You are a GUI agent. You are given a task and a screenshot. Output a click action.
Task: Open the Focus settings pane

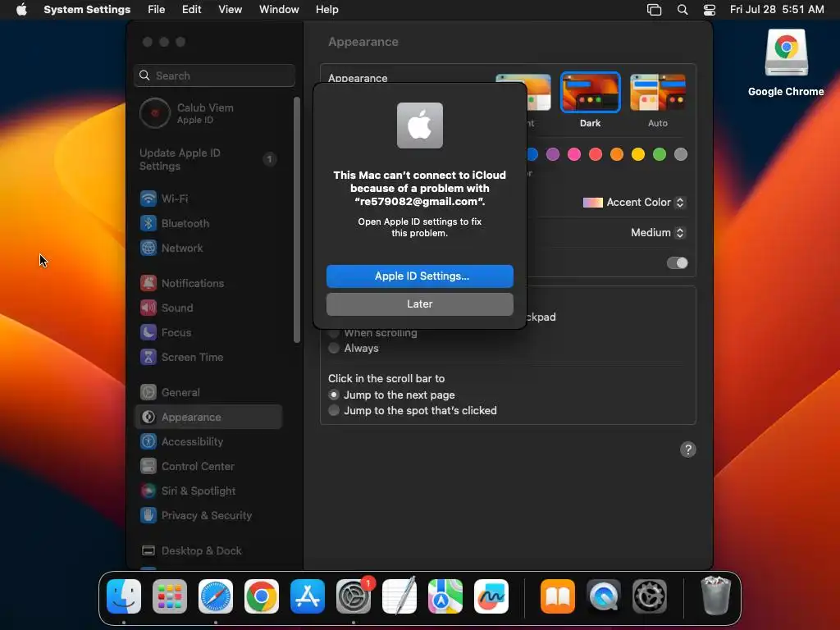pyautogui.click(x=208, y=333)
